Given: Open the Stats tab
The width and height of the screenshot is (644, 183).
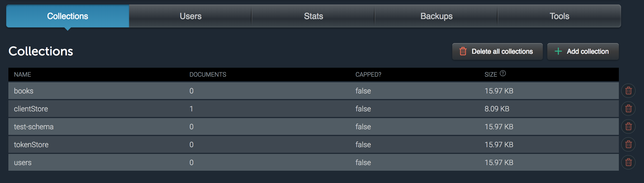Looking at the screenshot, I should pos(313,16).
